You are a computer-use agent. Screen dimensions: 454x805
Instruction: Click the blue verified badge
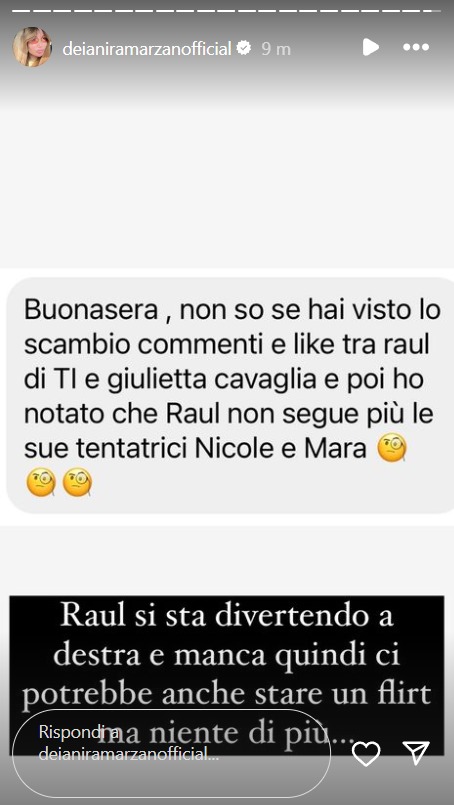[x=244, y=48]
